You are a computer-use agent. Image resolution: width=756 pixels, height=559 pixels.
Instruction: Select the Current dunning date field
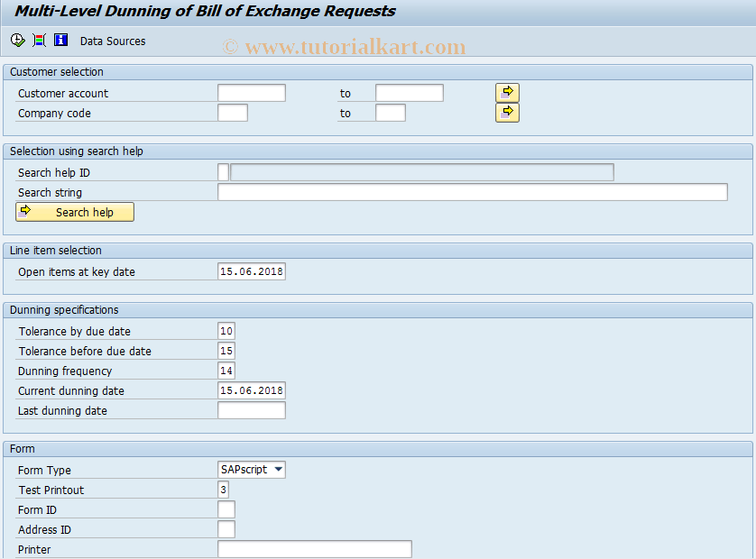(251, 390)
